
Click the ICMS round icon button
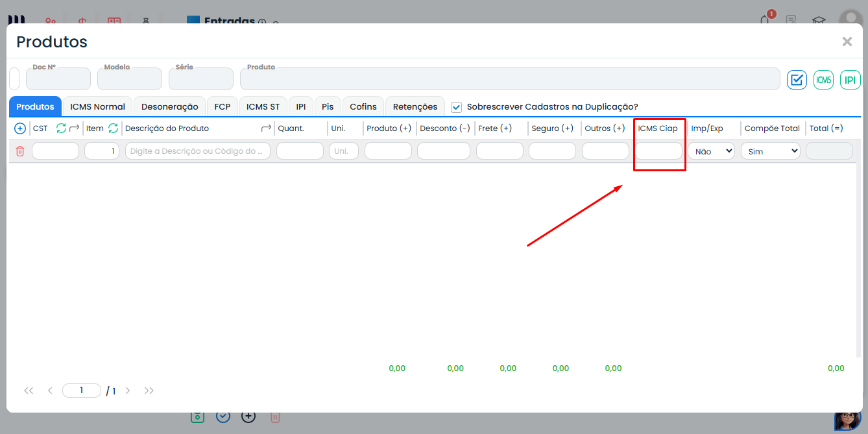click(823, 80)
